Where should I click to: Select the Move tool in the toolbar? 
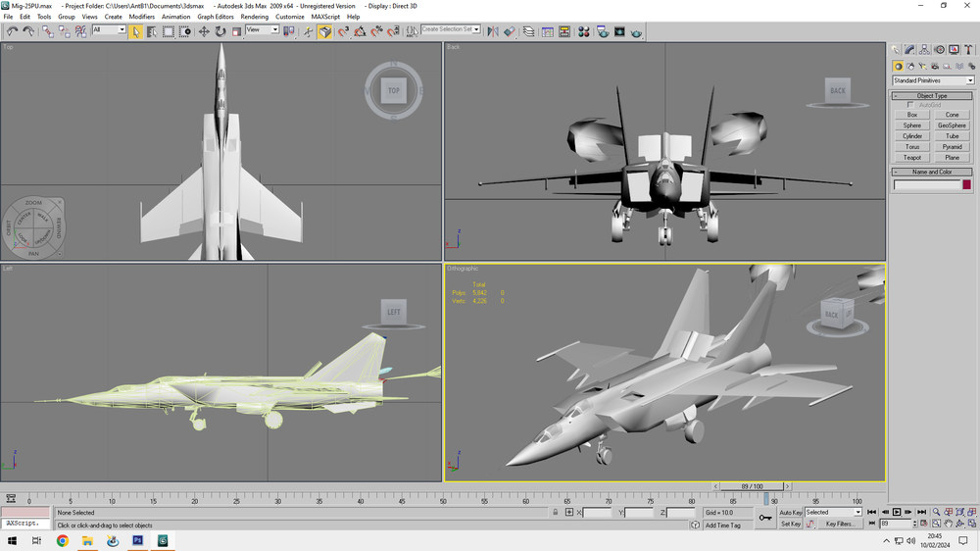pos(204,31)
